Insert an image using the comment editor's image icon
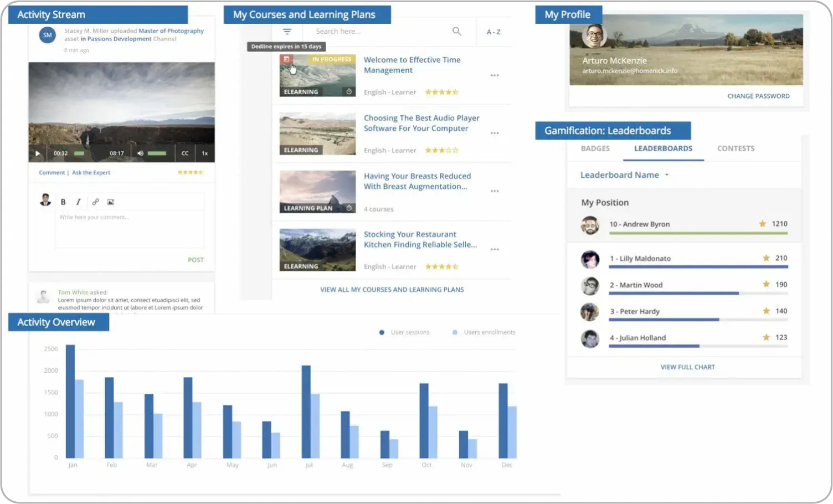This screenshot has width=833, height=504. click(111, 202)
